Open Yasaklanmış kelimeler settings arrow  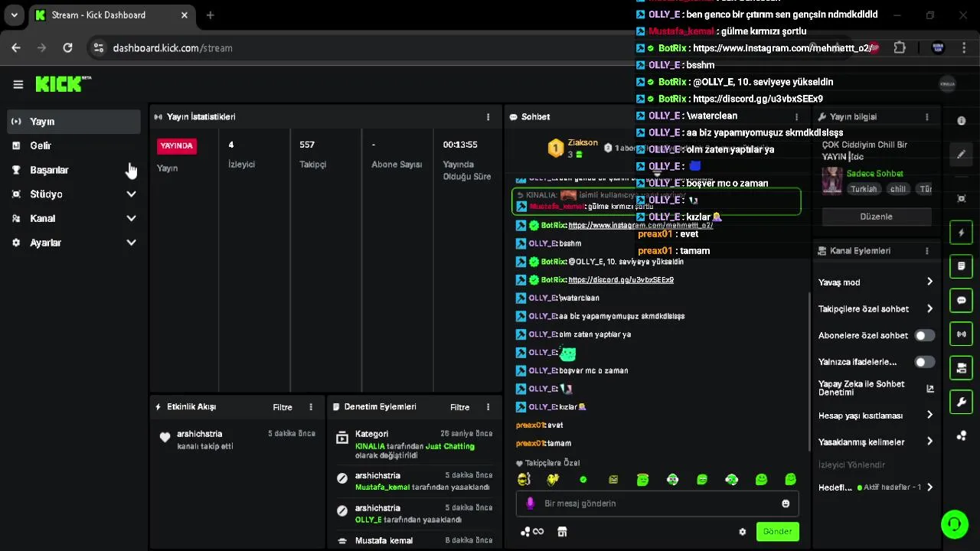[929, 442]
